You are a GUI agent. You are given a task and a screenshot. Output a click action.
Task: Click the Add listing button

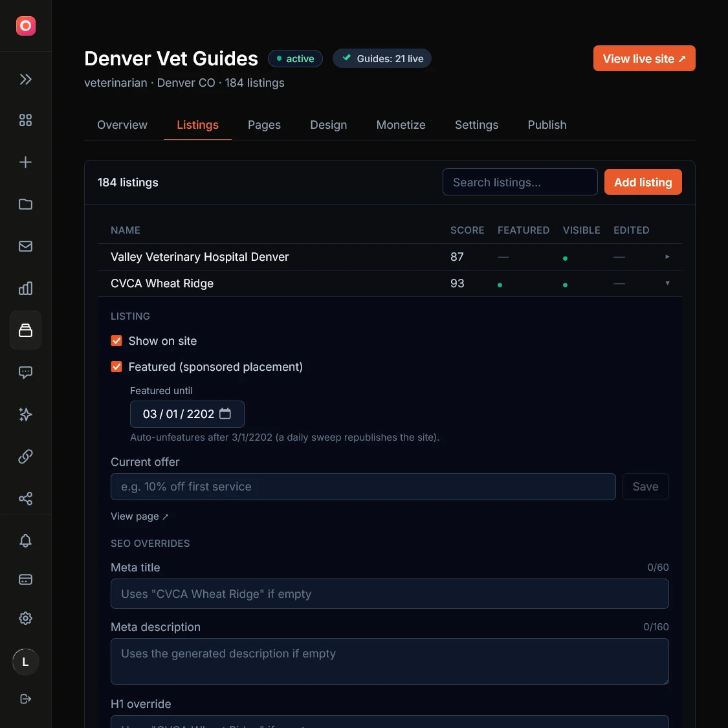pyautogui.click(x=643, y=182)
